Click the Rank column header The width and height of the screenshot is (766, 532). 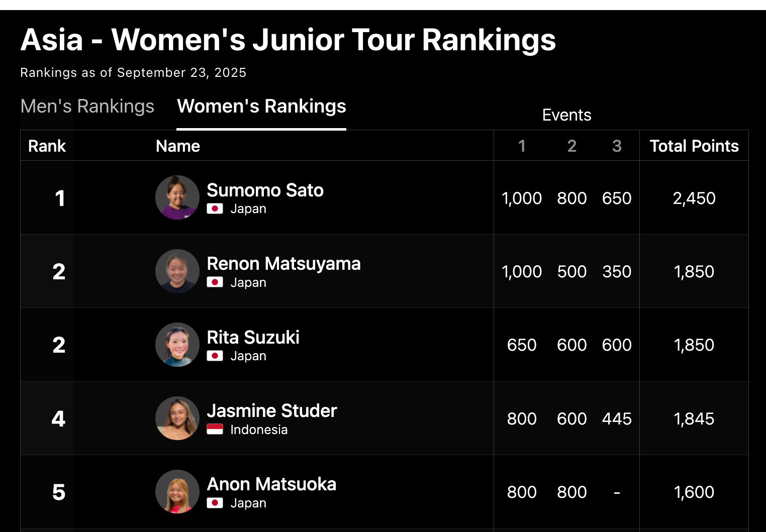[47, 146]
